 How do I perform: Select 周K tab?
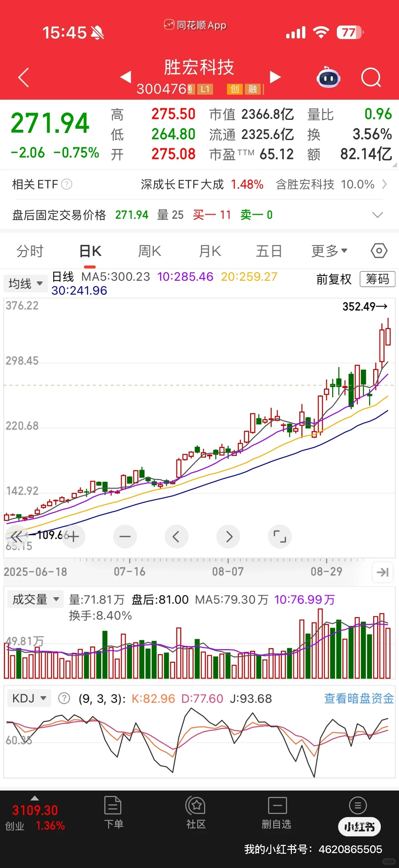[150, 251]
